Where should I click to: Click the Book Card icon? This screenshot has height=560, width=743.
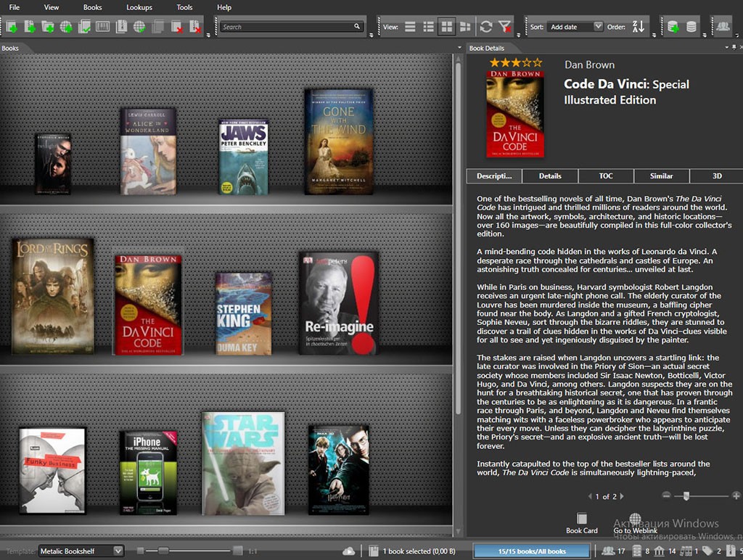coord(581,519)
